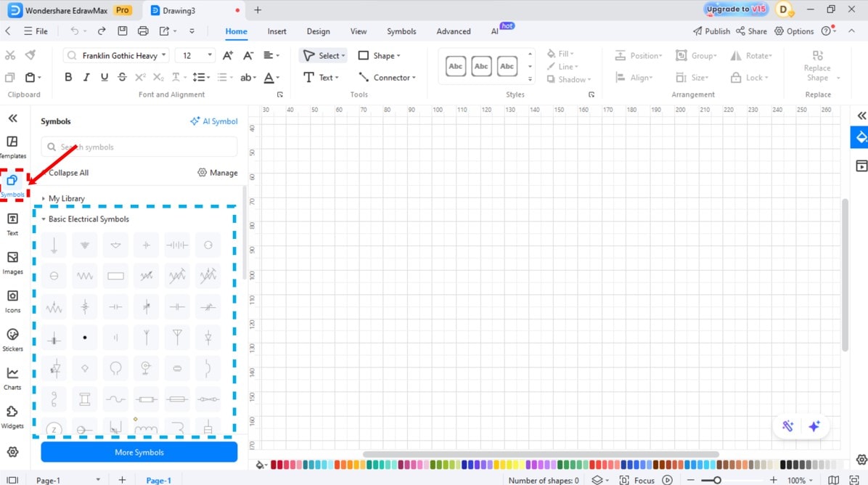Click the search symbols input field
The image size is (868, 485).
(139, 147)
